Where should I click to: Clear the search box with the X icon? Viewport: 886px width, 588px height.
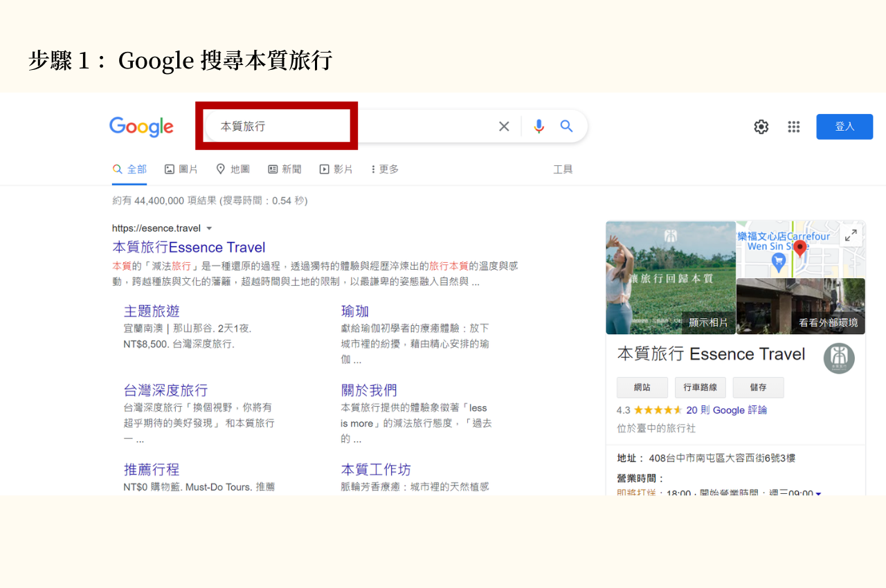tap(504, 126)
